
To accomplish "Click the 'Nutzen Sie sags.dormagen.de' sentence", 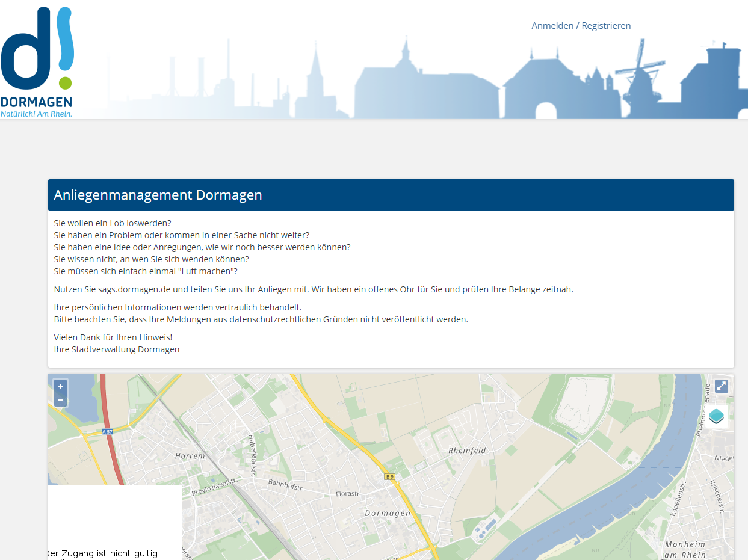I will point(314,289).
